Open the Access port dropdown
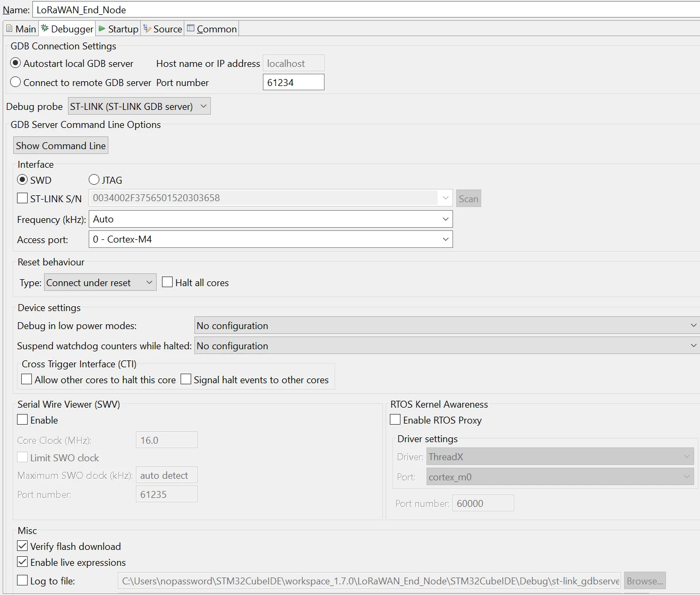Screen dimensions: 700x595 tap(270, 239)
